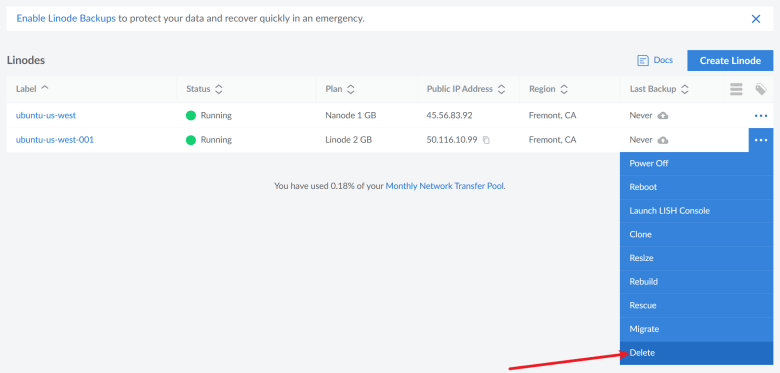Open the ubuntu-us-west-001 Linode
The height and width of the screenshot is (373, 780).
tap(55, 140)
